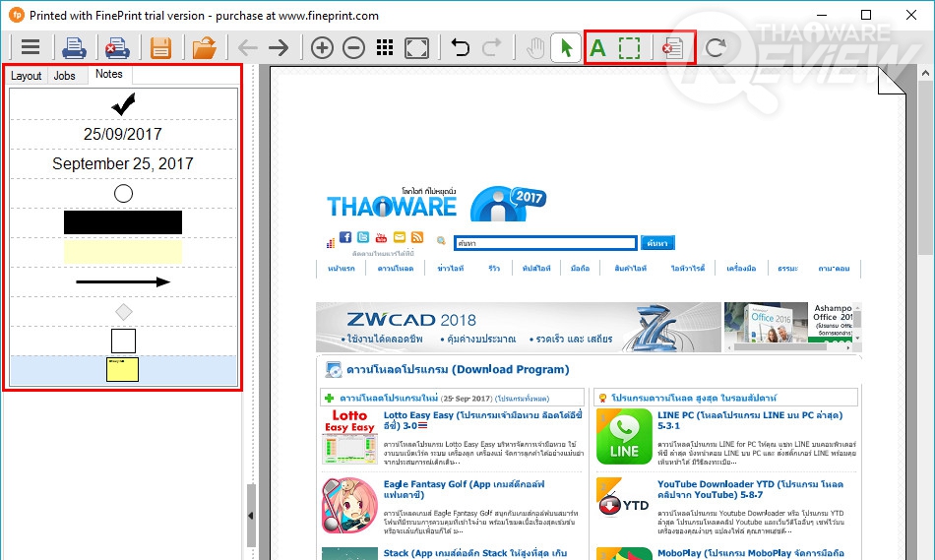935x560 pixels.
Task: Click the search field on the previewed page
Action: (545, 243)
